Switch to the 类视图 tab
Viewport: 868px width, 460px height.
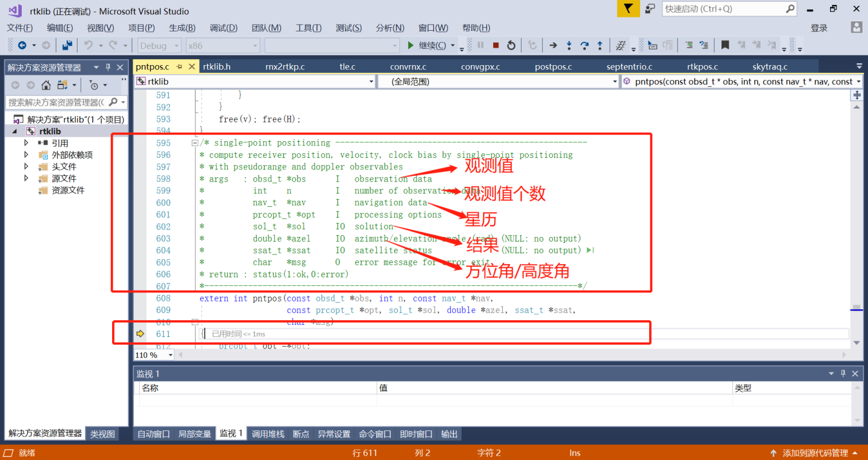(102, 433)
